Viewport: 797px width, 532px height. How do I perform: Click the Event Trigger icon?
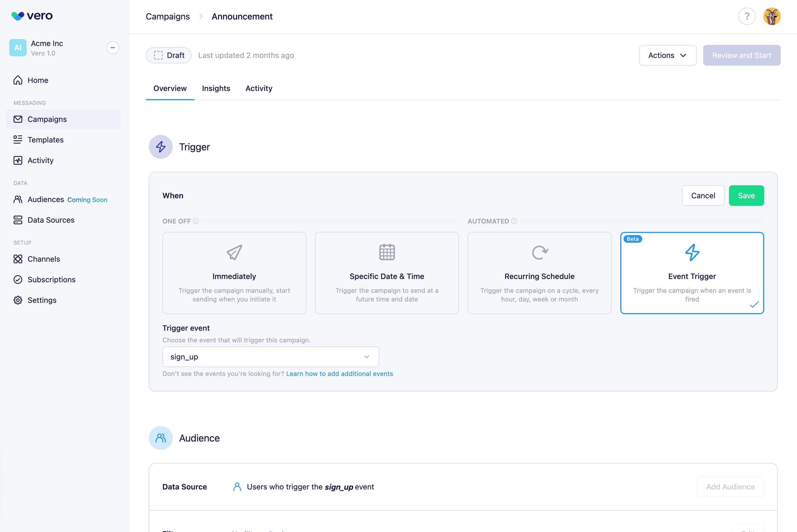tap(692, 252)
